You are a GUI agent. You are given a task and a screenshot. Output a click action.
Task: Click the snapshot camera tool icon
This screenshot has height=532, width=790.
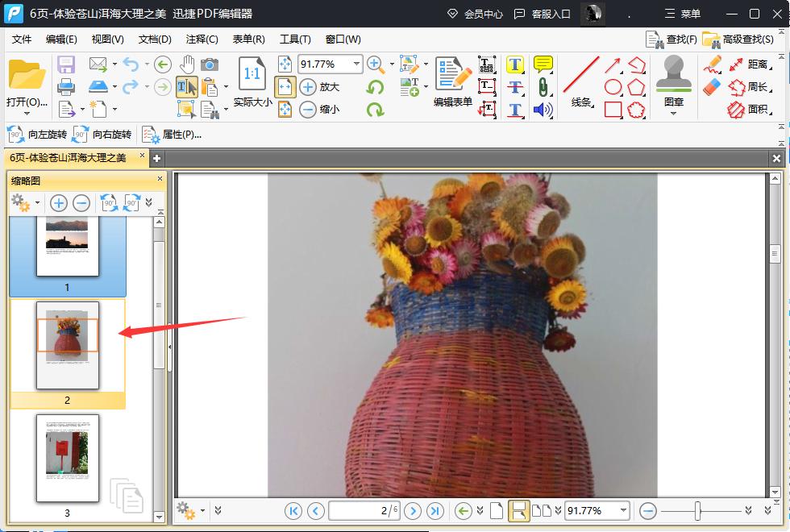[210, 64]
